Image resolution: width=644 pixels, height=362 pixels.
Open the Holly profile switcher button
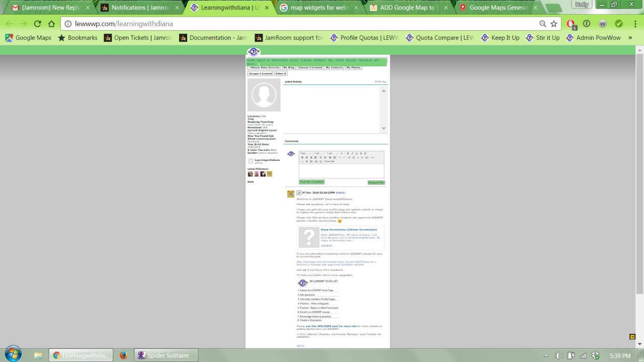point(582,5)
